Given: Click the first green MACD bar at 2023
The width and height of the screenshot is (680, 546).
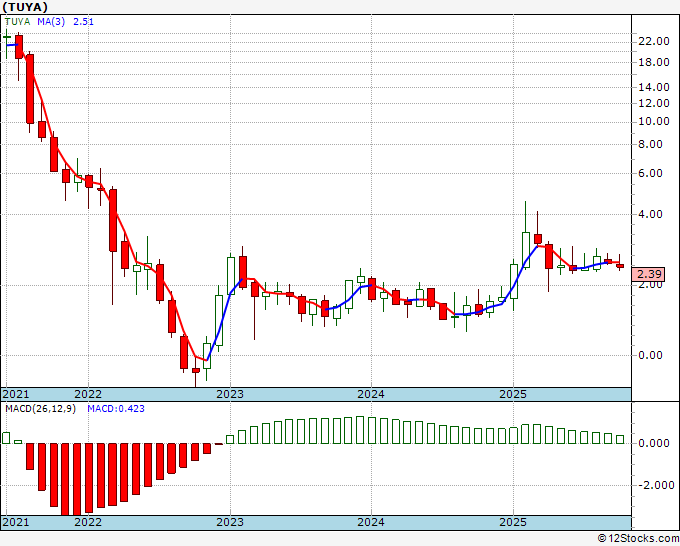Looking at the screenshot, I should [230, 439].
